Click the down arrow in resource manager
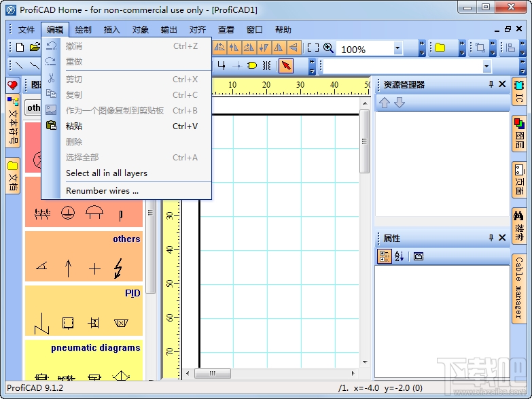This screenshot has height=399, width=532. point(400,103)
